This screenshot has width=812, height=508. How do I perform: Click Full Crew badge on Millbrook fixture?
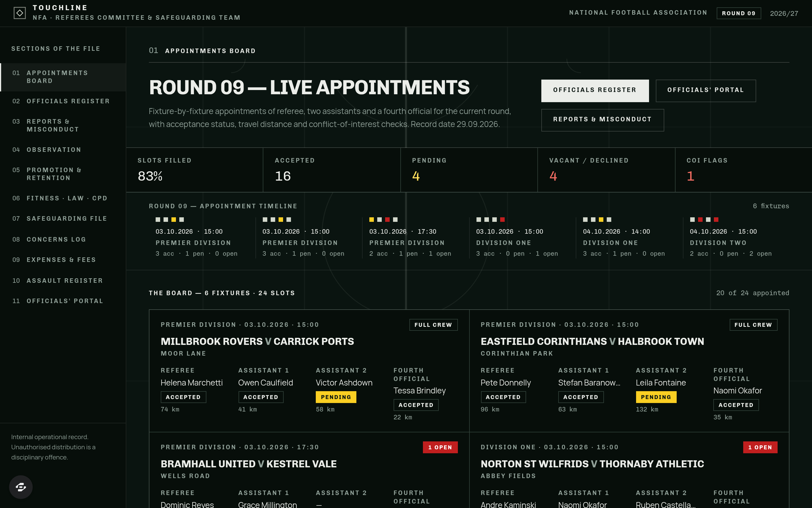(x=433, y=325)
